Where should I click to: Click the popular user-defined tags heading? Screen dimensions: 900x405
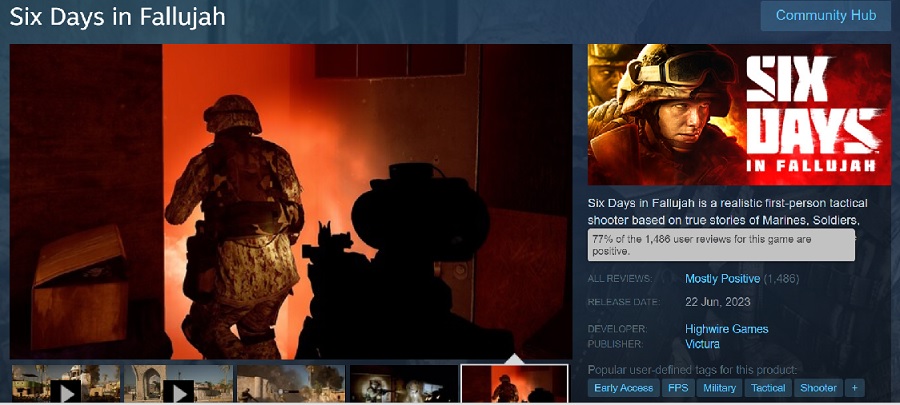(x=692, y=370)
